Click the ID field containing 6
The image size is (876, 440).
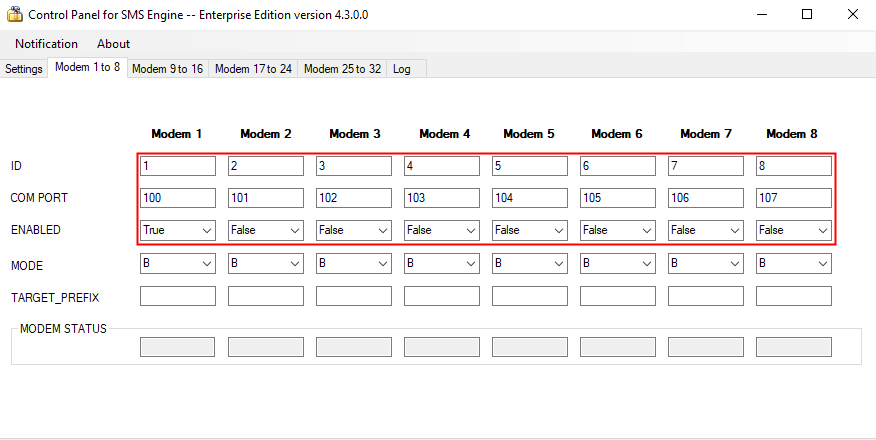[x=617, y=165]
